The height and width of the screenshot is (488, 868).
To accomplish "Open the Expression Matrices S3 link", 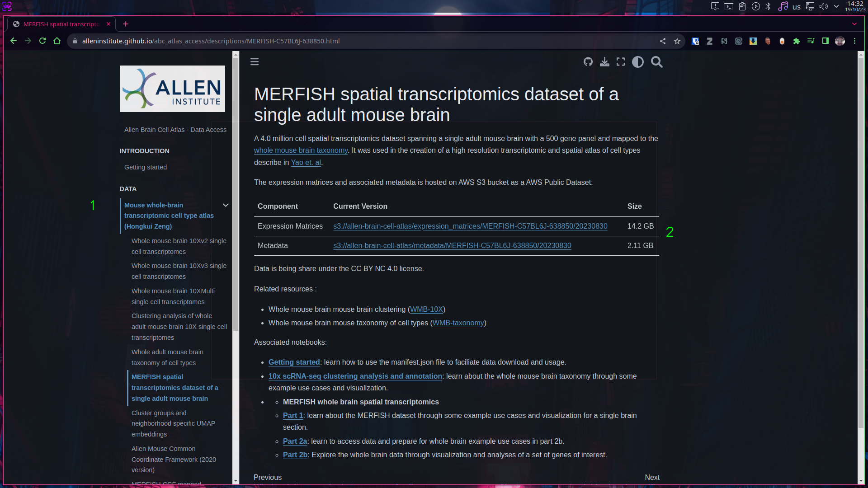I will point(470,226).
